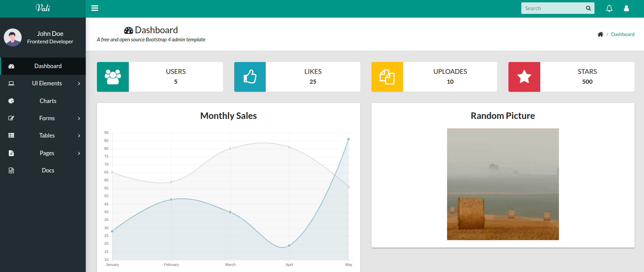Click the hay bale random picture
Viewport: 644px width, 272px height.
point(503,184)
